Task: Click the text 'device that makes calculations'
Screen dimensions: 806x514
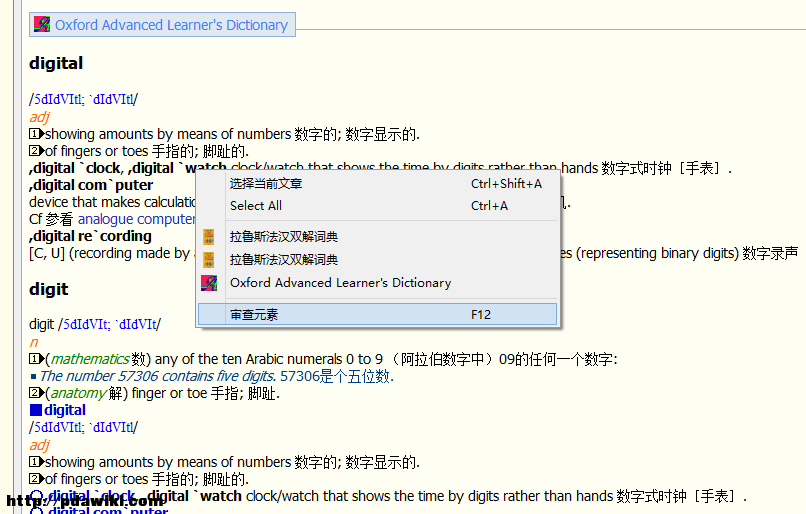Action: pyautogui.click(x=113, y=202)
